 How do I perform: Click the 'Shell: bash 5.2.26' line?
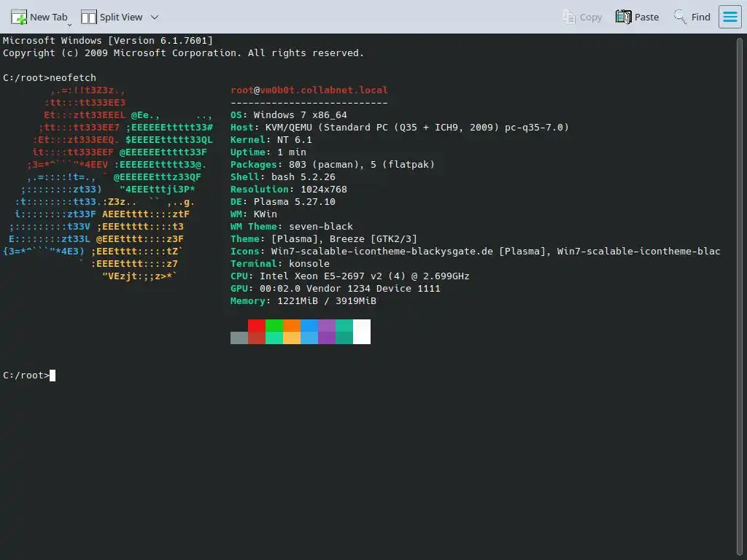tap(283, 176)
